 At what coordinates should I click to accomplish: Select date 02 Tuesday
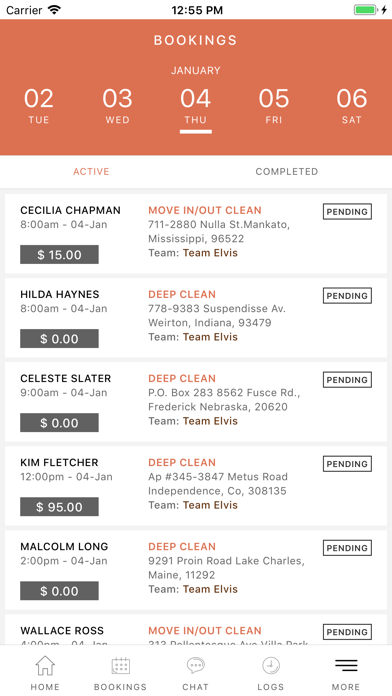coord(39,106)
